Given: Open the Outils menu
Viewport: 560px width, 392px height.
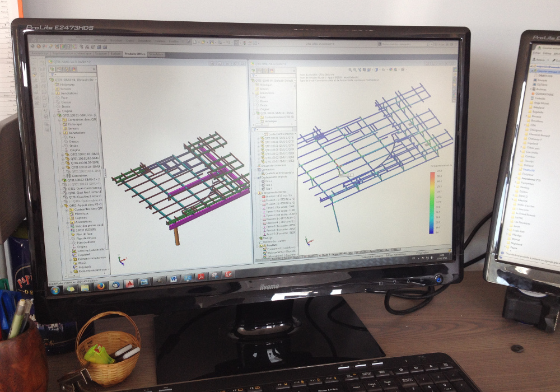Looking at the screenshot, I should point(130,41).
